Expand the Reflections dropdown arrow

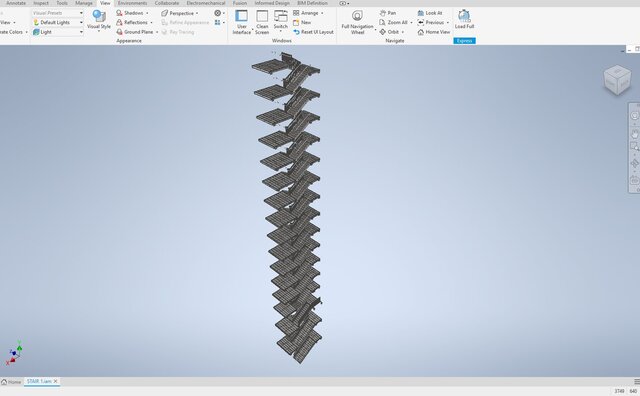[151, 22]
